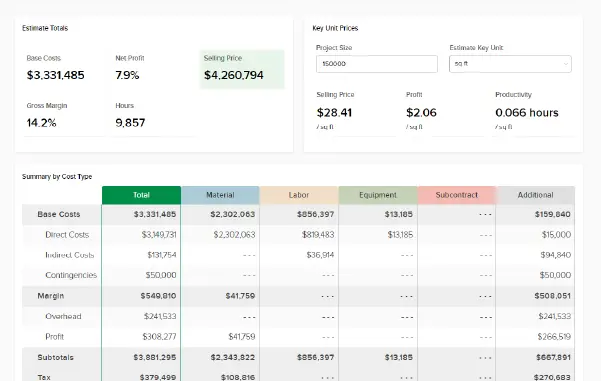
Task: Click Direct Costs total $3,149,731
Action: click(159, 235)
